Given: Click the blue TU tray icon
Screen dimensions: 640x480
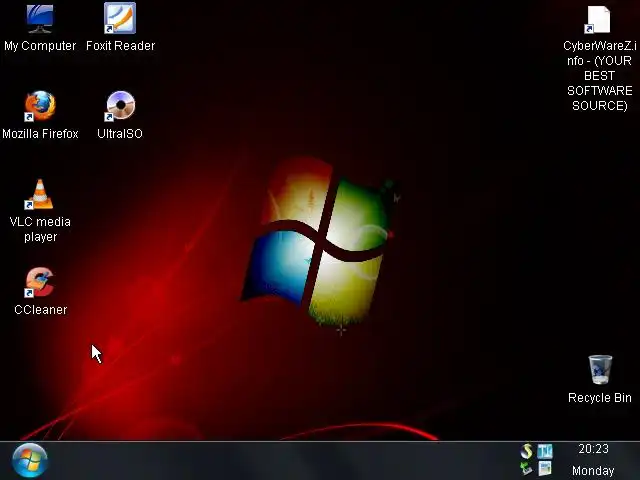Looking at the screenshot, I should 545,451.
